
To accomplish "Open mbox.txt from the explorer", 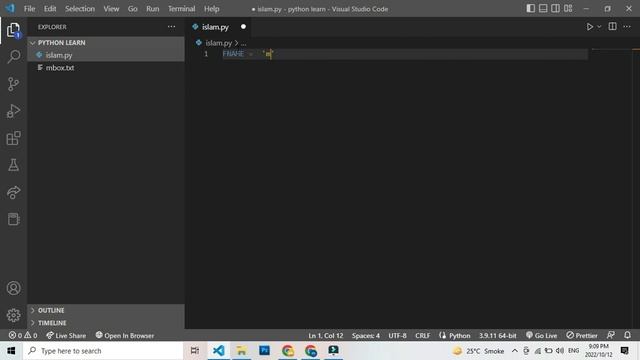I will pyautogui.click(x=106, y=68).
